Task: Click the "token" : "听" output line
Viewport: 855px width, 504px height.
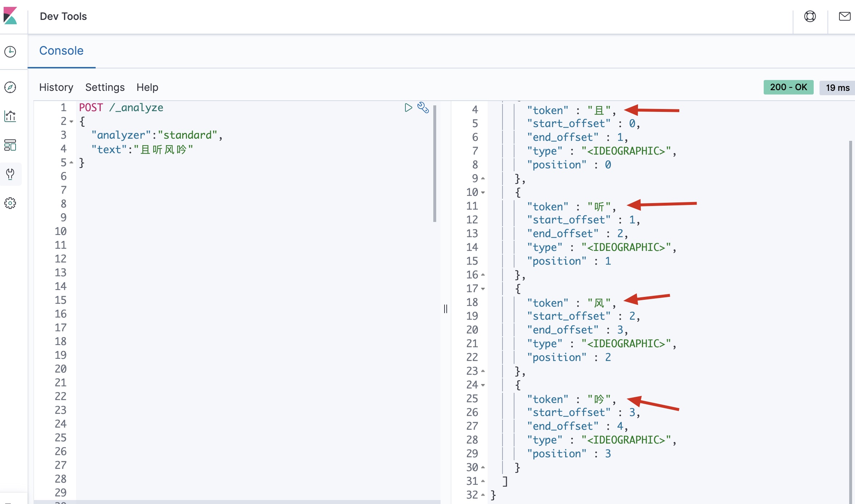Action: (x=571, y=206)
